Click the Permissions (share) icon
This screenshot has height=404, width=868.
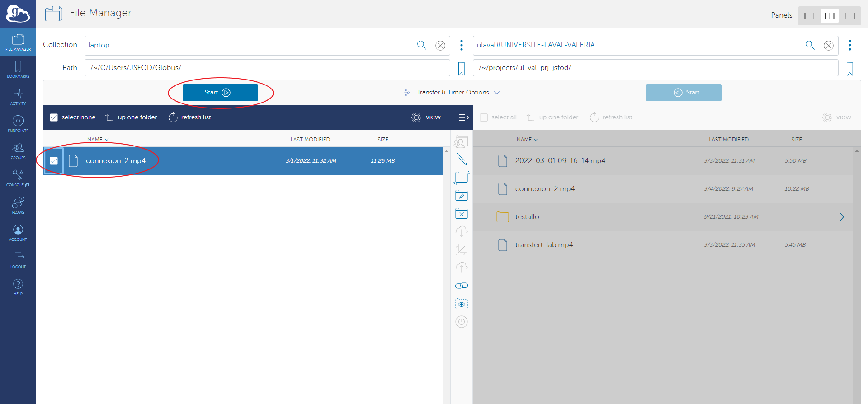click(x=461, y=142)
